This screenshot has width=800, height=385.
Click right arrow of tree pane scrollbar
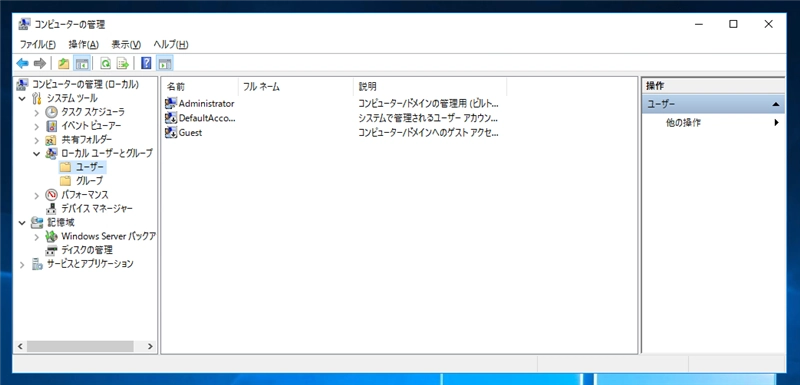coord(150,346)
